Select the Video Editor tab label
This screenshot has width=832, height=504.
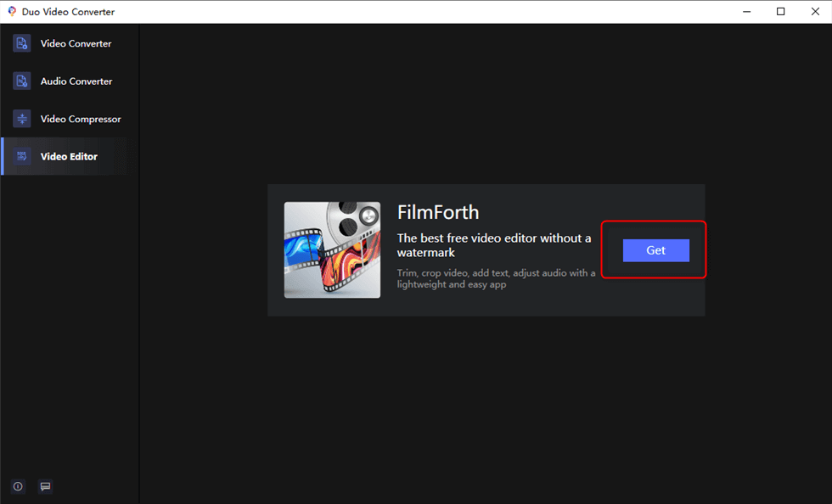tap(69, 156)
